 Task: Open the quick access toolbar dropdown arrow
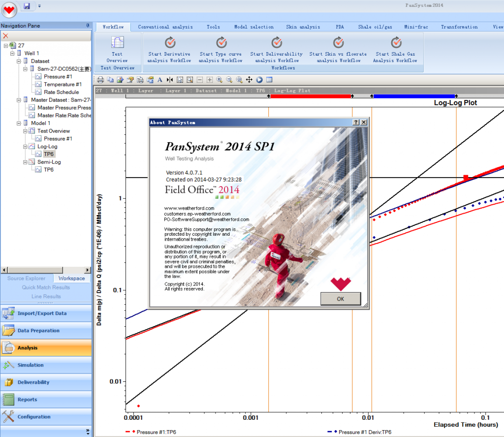(x=39, y=6)
